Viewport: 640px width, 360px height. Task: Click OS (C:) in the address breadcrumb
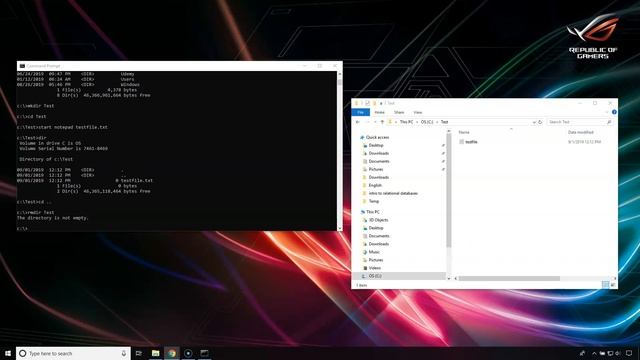[427, 122]
